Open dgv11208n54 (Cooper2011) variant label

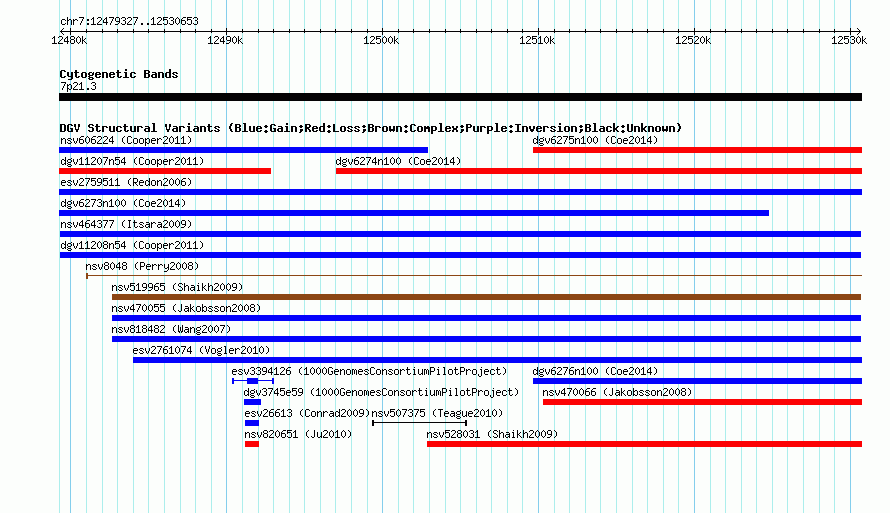[x=132, y=245]
